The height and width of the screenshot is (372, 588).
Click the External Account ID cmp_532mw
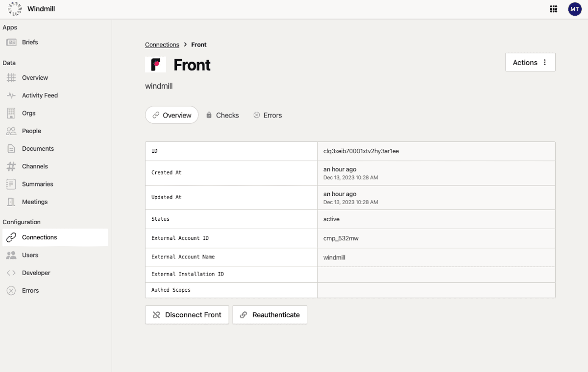pos(341,238)
